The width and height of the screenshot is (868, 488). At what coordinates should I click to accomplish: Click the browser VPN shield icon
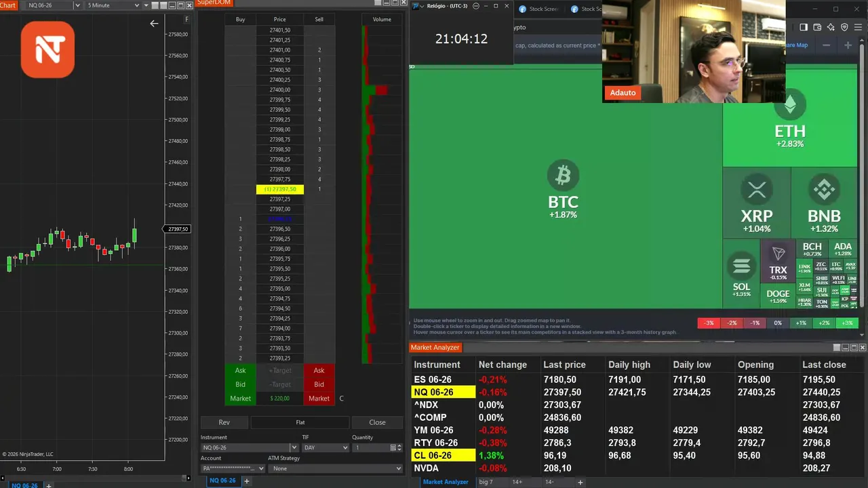tap(845, 27)
